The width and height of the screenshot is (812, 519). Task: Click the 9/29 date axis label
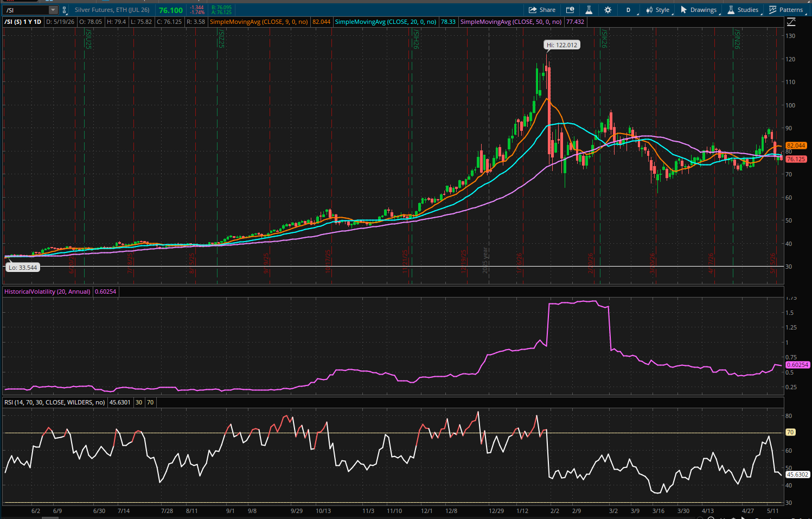[x=297, y=511]
